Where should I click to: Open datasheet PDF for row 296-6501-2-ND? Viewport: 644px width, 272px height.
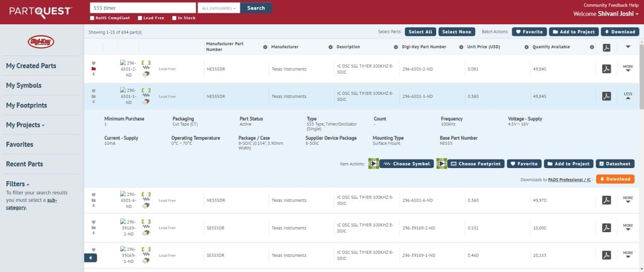(x=606, y=69)
